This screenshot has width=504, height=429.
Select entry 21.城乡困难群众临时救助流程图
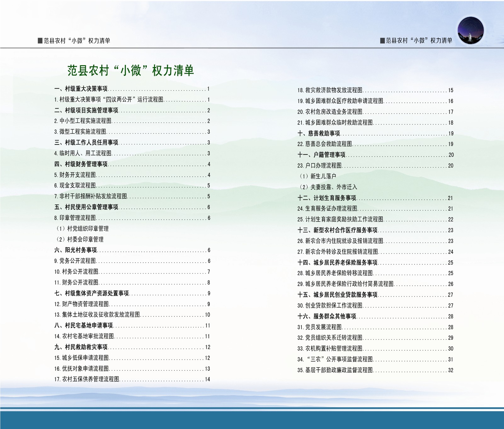click(x=375, y=123)
